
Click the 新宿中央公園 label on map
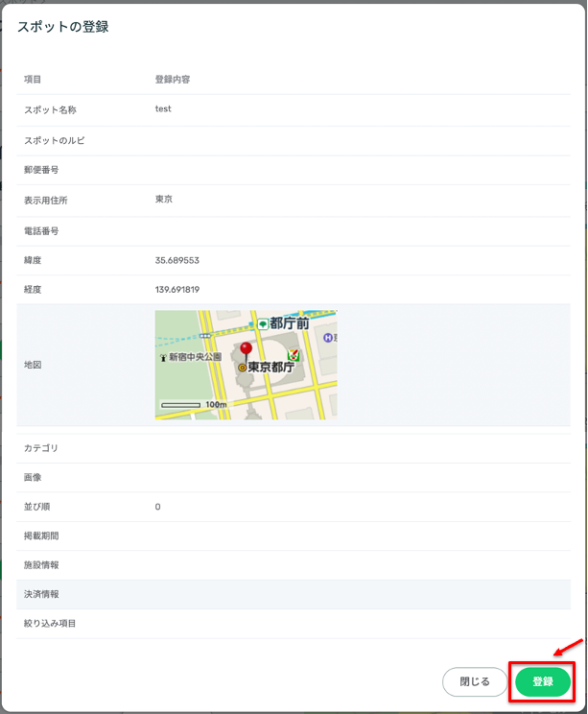tap(196, 357)
